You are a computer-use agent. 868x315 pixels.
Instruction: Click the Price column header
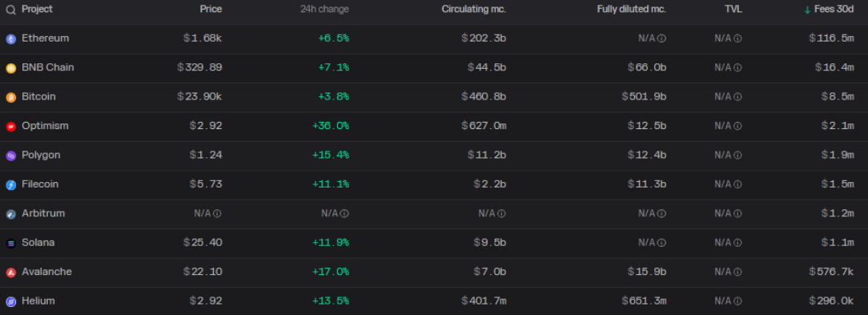tap(211, 10)
